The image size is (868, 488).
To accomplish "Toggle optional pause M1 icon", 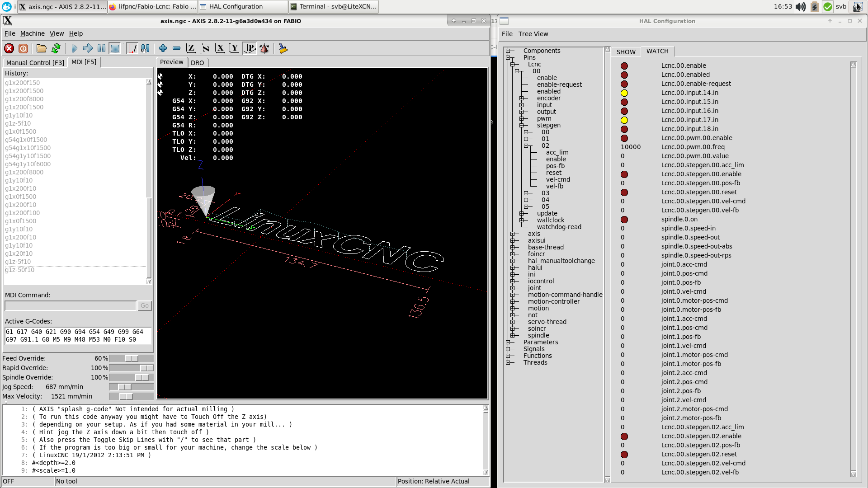I will coord(146,48).
